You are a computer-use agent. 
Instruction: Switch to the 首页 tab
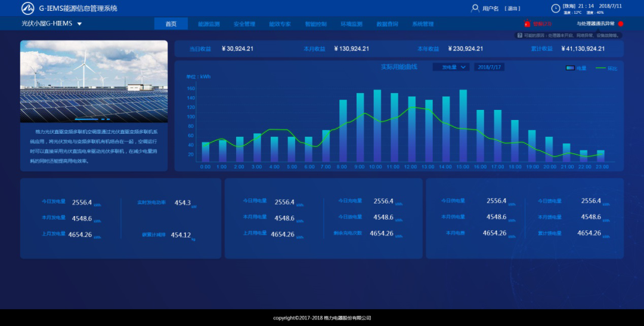point(171,24)
